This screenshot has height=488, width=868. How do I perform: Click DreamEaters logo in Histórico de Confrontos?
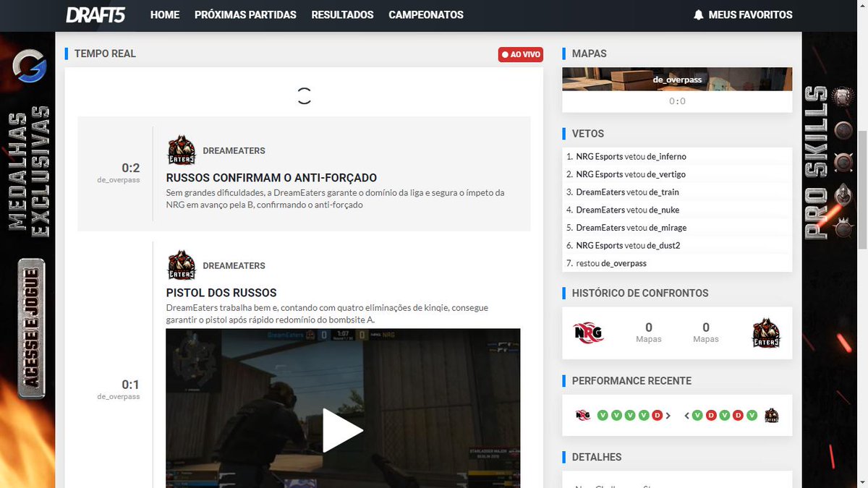(x=766, y=333)
